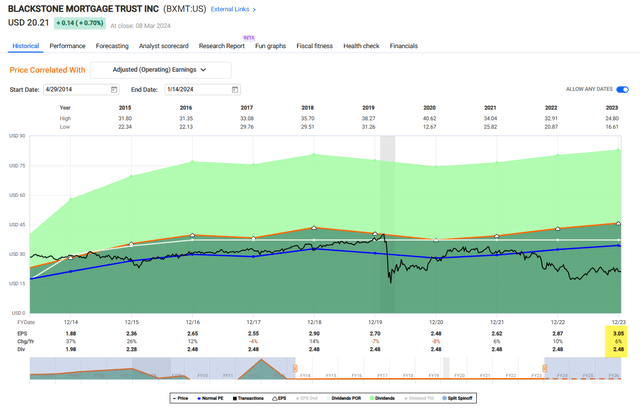Toggle Split Spinoff in legend
The height and width of the screenshot is (410, 640).
[x=457, y=398]
